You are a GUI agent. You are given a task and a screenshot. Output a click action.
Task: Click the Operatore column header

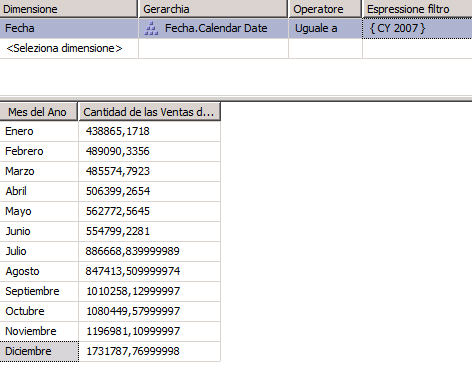pyautogui.click(x=325, y=9)
